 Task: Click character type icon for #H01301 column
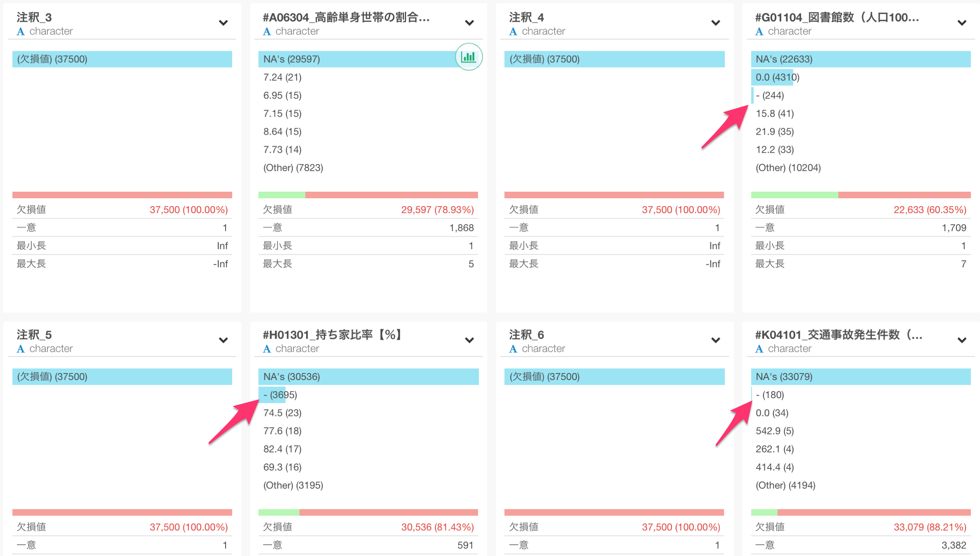pyautogui.click(x=267, y=349)
